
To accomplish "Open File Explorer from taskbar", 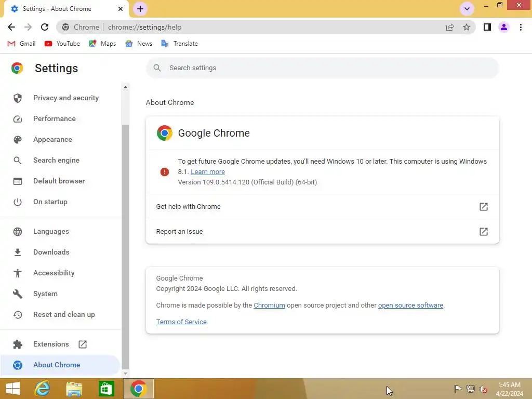I will click(x=74, y=389).
